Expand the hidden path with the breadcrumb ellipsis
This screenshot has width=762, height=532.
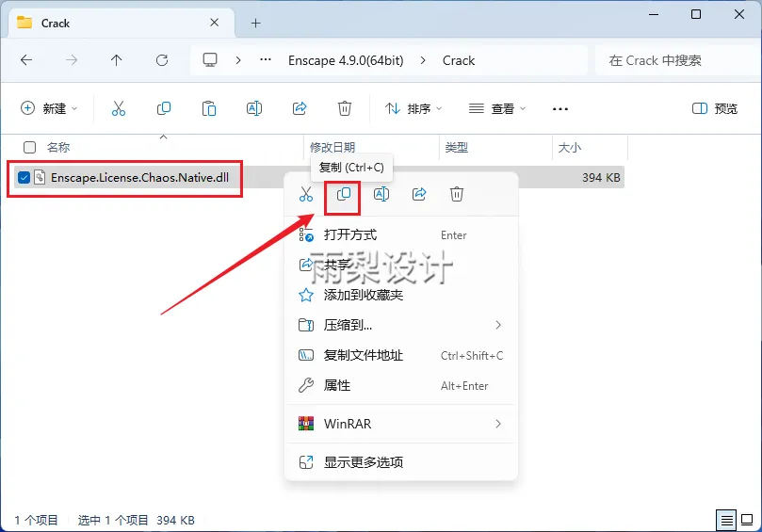pos(266,60)
